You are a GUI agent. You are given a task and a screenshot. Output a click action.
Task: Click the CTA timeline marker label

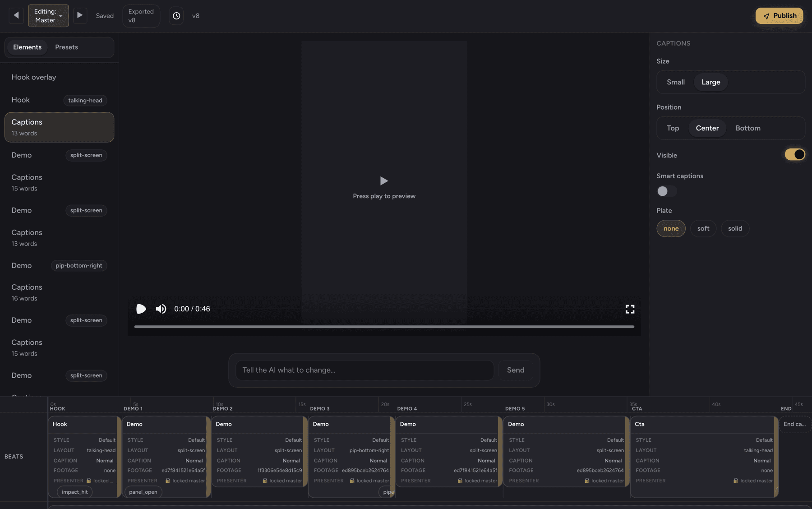(637, 409)
